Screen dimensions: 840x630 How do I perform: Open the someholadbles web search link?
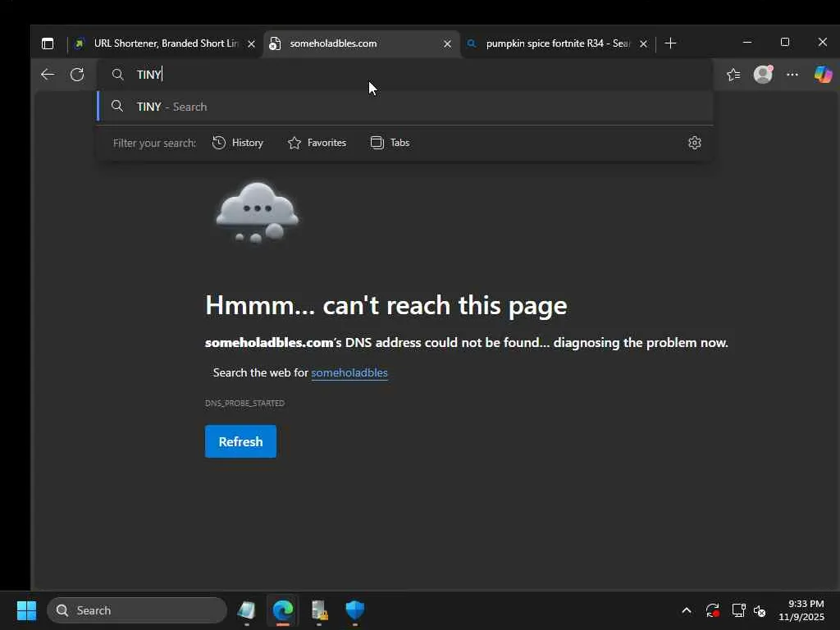coord(349,373)
